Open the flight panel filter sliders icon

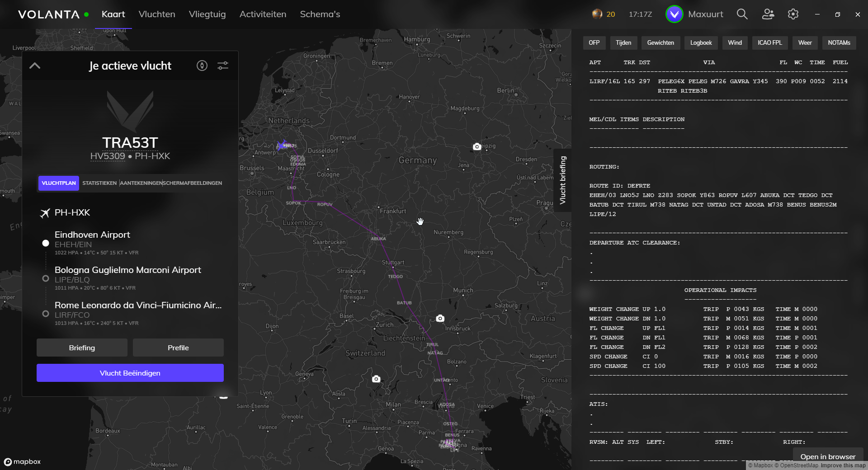click(223, 66)
